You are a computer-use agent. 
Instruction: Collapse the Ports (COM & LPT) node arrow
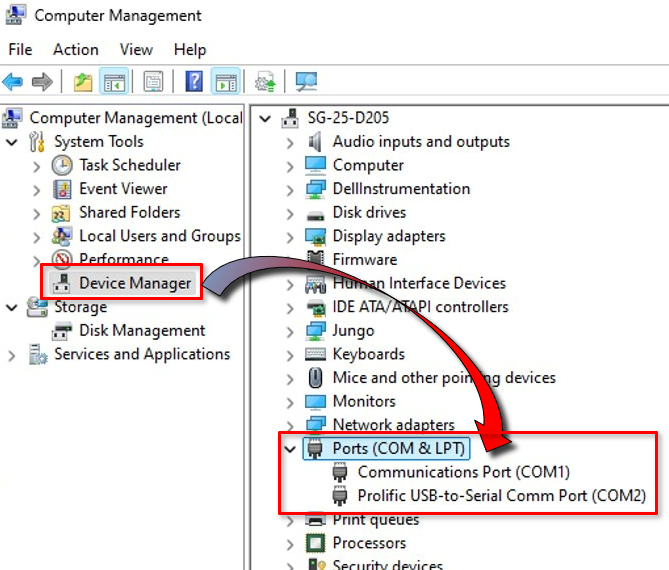[x=291, y=449]
